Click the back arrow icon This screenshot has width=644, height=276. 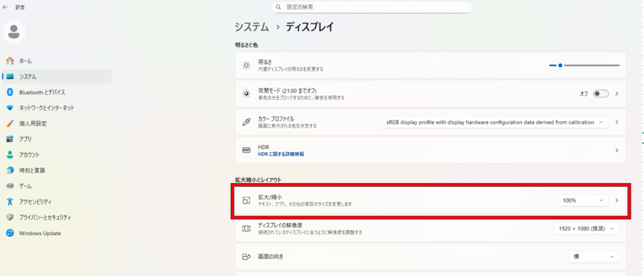coord(6,7)
